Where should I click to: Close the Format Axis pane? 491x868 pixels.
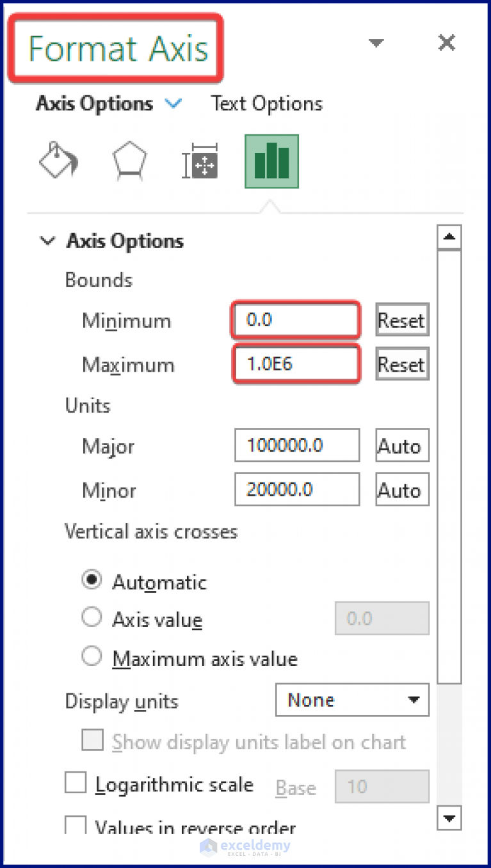click(446, 42)
